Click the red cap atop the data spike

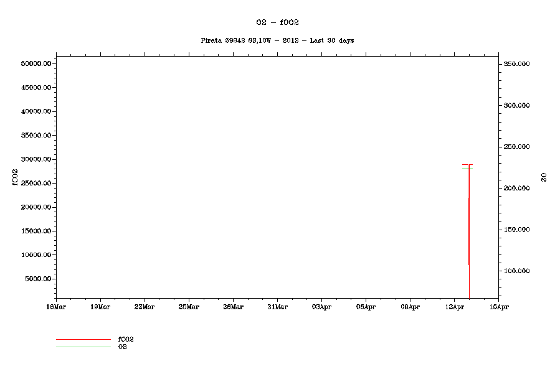point(467,165)
